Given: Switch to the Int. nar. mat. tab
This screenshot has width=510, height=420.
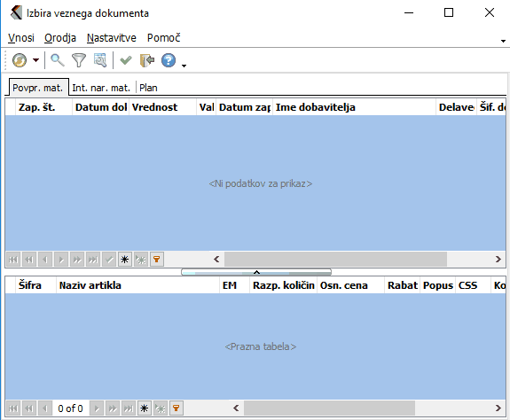Looking at the screenshot, I should coord(101,88).
